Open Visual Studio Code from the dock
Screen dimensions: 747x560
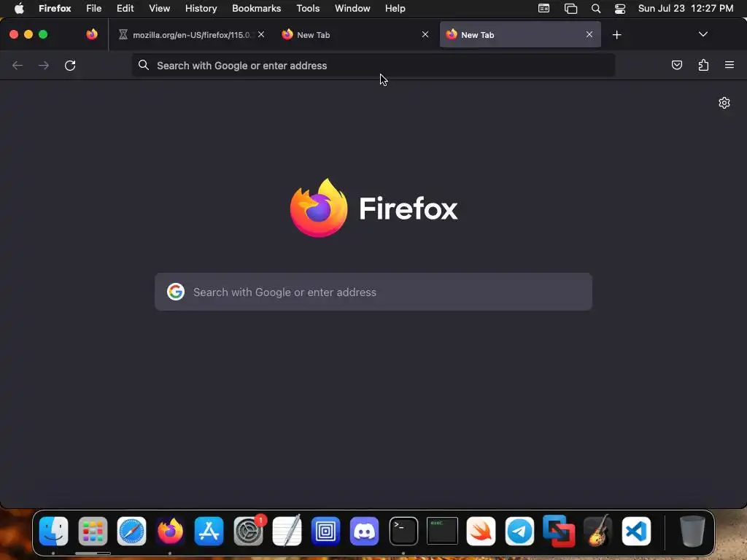click(x=636, y=531)
